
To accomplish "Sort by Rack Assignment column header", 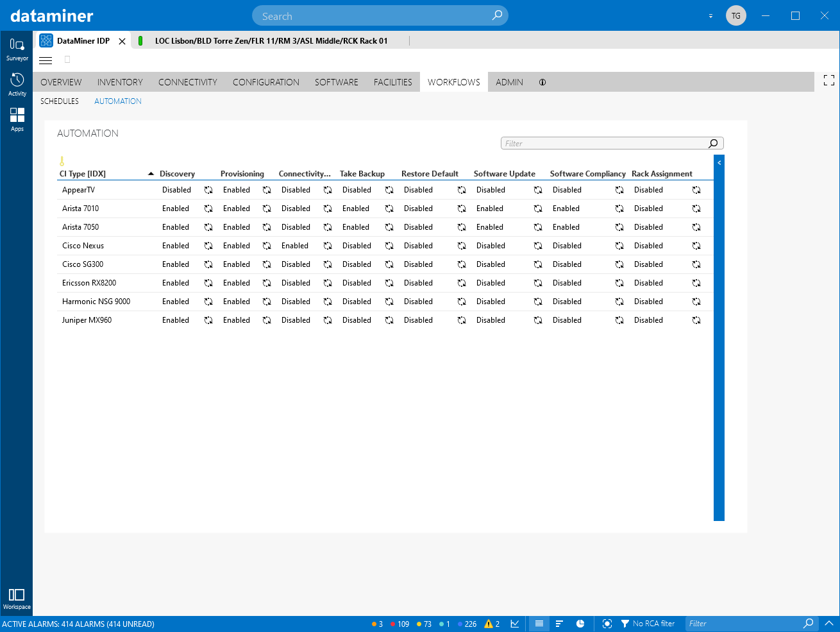I will pos(662,174).
